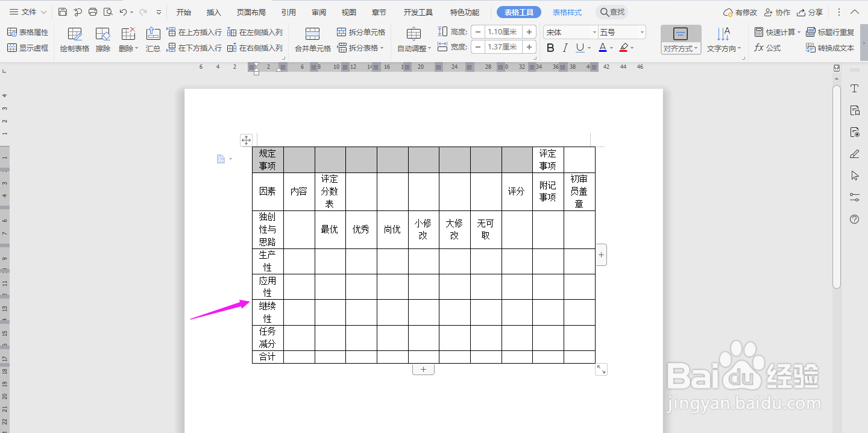
Task: Click the 查找 search box
Action: [614, 11]
